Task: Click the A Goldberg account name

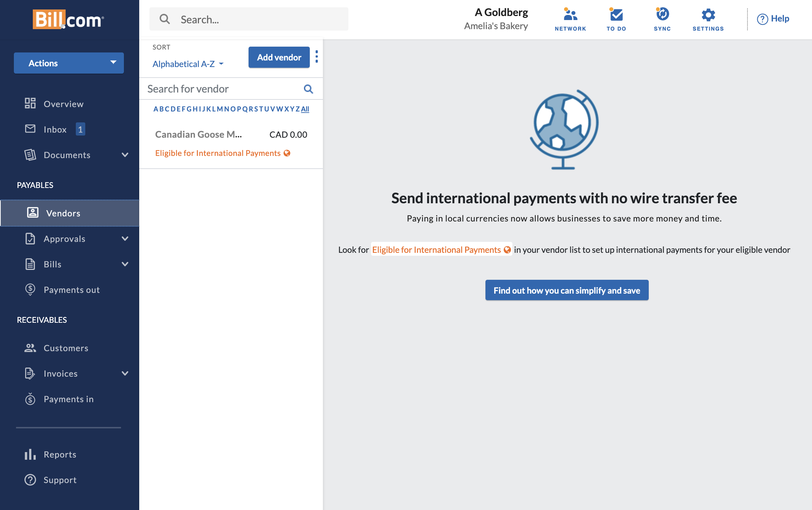Action: (x=501, y=12)
